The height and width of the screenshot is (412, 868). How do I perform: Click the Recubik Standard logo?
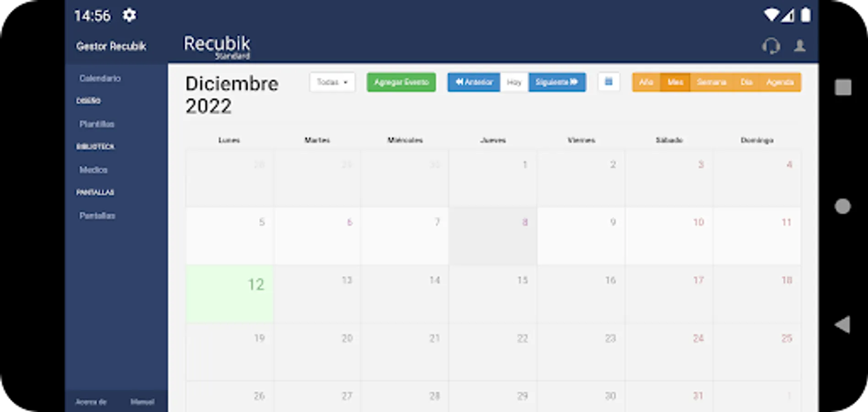coord(217,47)
